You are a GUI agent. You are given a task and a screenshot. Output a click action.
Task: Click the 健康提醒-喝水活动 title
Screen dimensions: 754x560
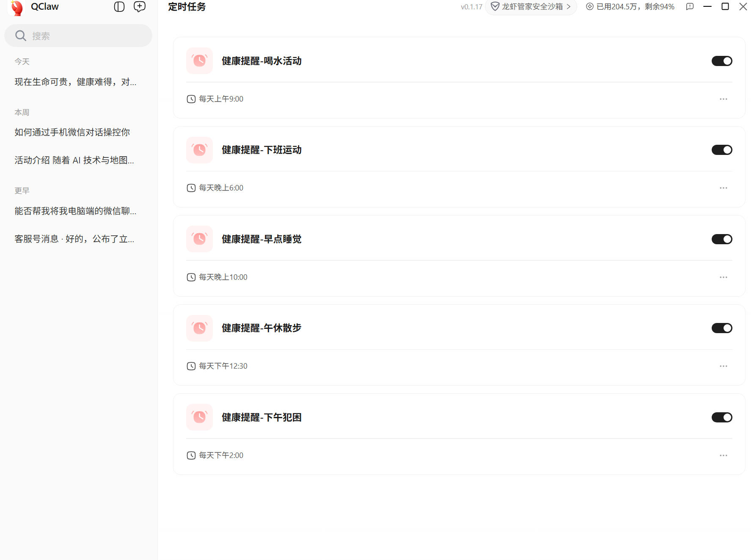coord(261,61)
